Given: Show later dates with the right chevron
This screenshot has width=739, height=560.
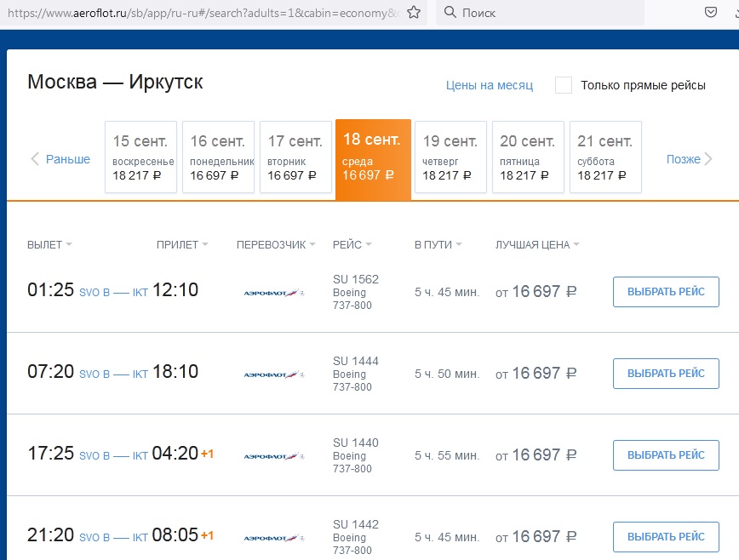Looking at the screenshot, I should [708, 159].
